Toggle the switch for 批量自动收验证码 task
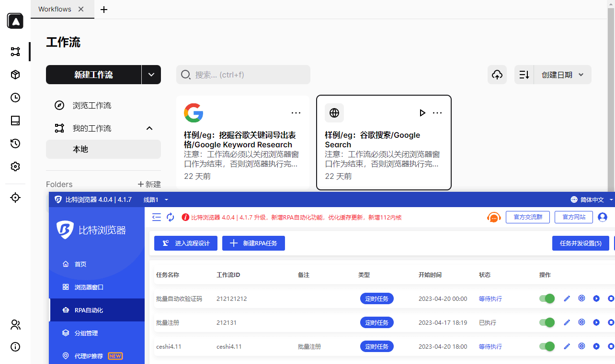 [x=547, y=298]
